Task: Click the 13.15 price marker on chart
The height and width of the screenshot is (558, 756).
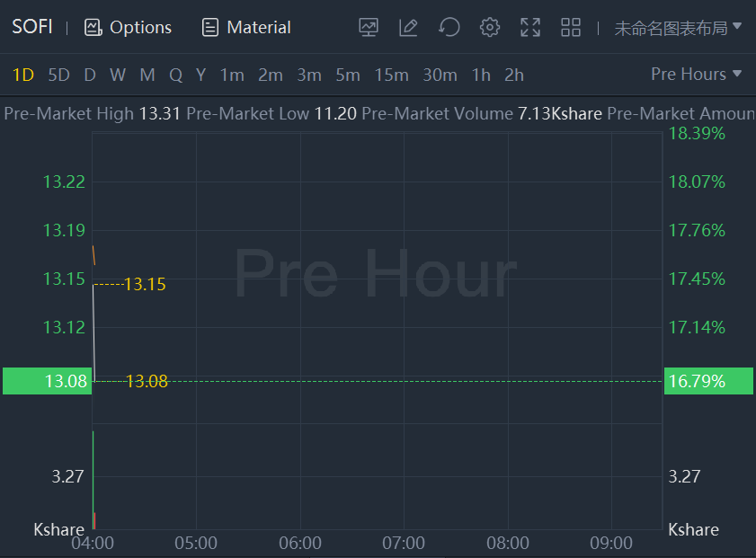Action: point(145,285)
